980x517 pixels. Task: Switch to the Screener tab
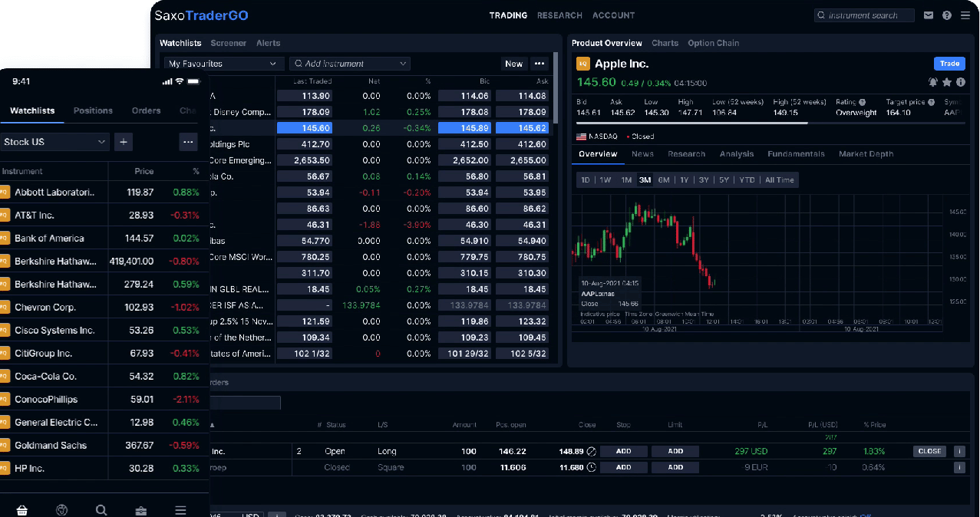228,43
